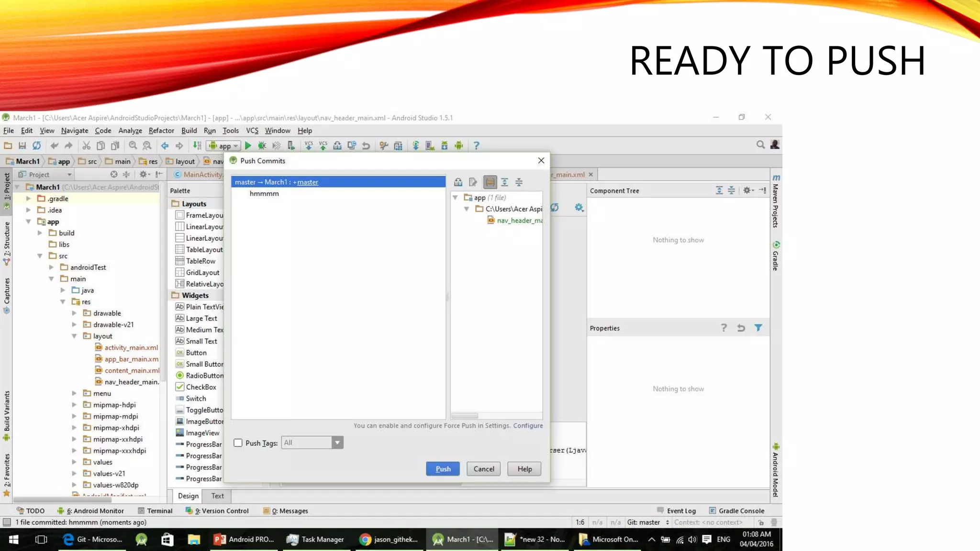
Task: Click the AVD Manager toolbar icon
Action: (430, 146)
